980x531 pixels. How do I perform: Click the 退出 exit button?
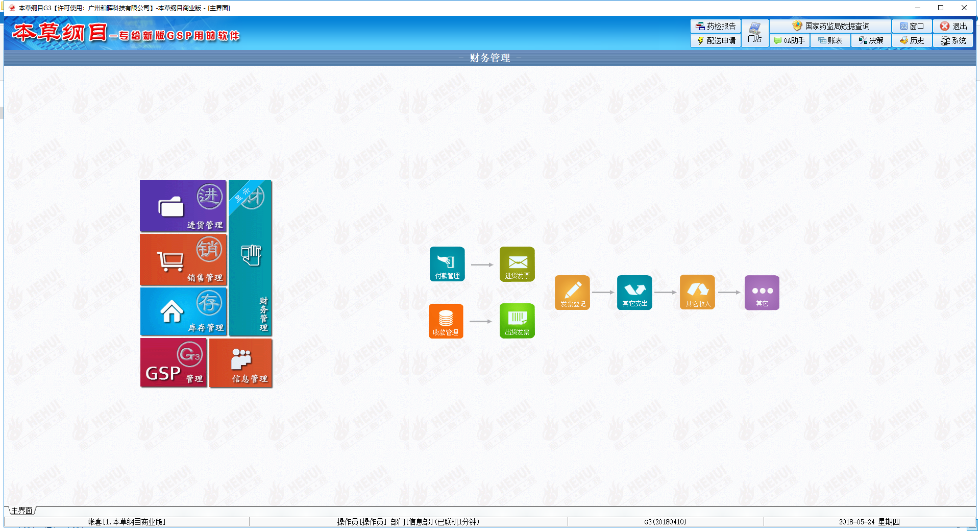(953, 26)
